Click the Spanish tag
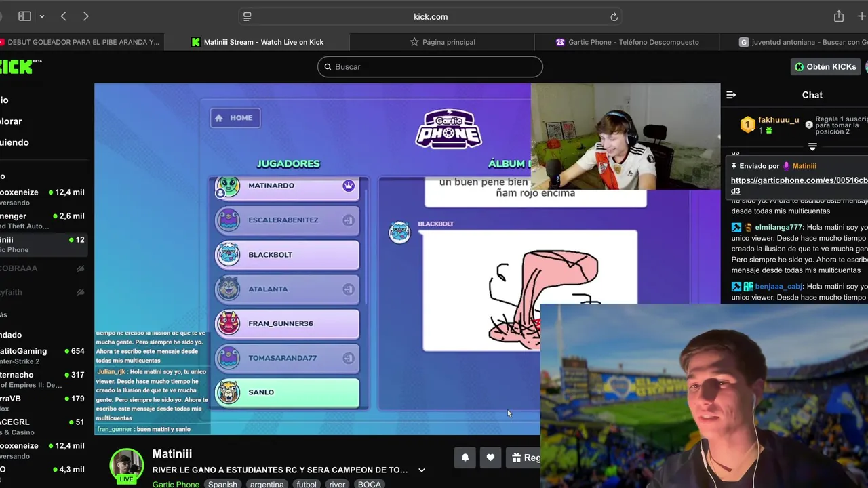This screenshot has height=488, width=868. coord(222,484)
